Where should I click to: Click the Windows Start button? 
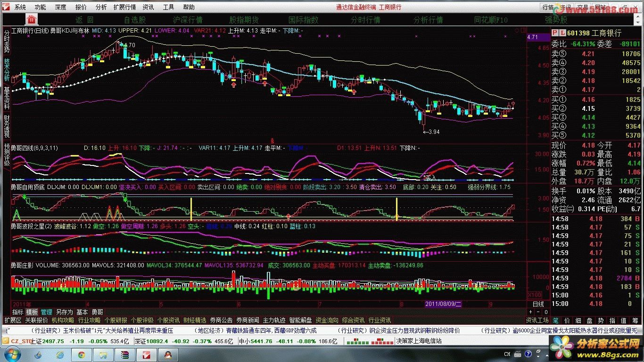[x=12, y=354]
